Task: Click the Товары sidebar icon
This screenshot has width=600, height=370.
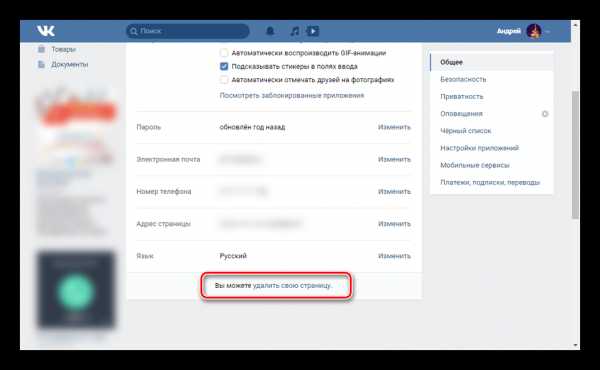Action: coord(41,49)
